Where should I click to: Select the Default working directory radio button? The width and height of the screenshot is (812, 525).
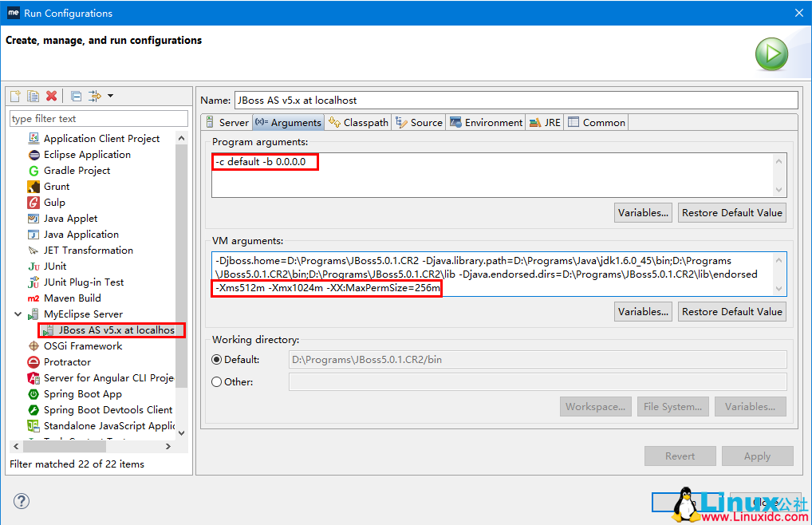217,360
